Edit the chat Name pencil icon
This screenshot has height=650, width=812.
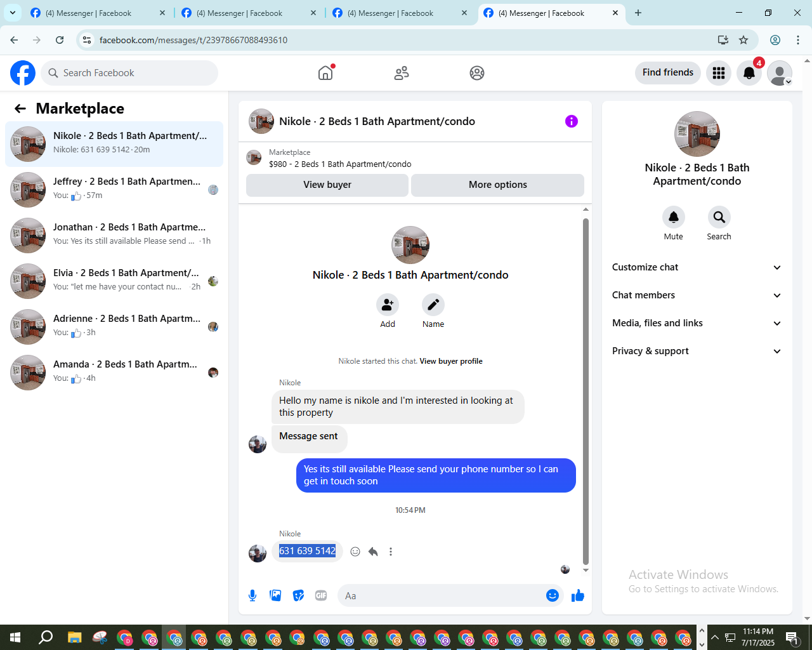pos(433,305)
